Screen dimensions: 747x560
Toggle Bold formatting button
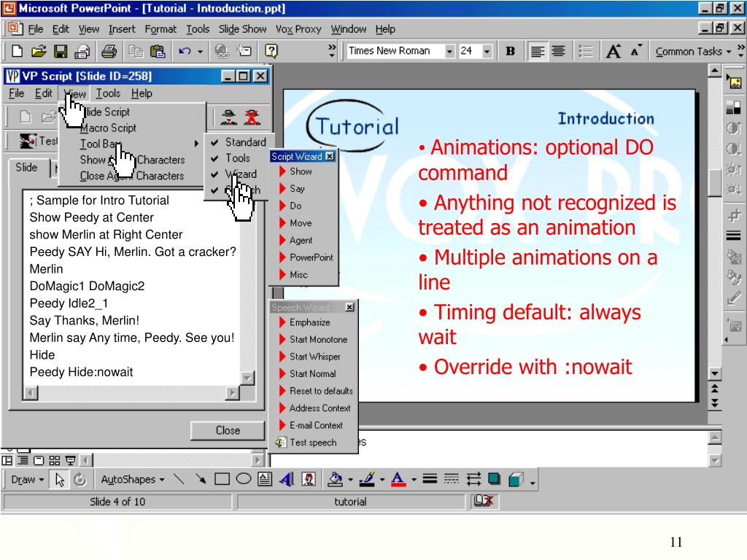pos(510,51)
